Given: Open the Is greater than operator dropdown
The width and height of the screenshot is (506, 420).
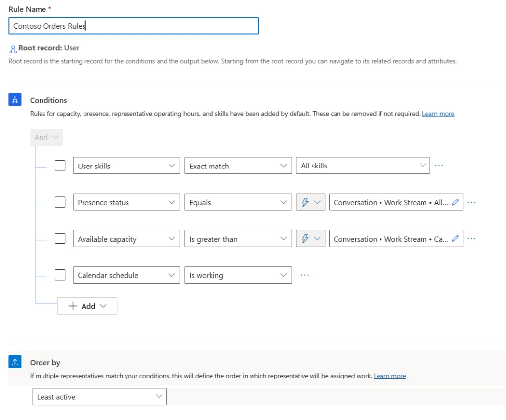Looking at the screenshot, I should [238, 238].
